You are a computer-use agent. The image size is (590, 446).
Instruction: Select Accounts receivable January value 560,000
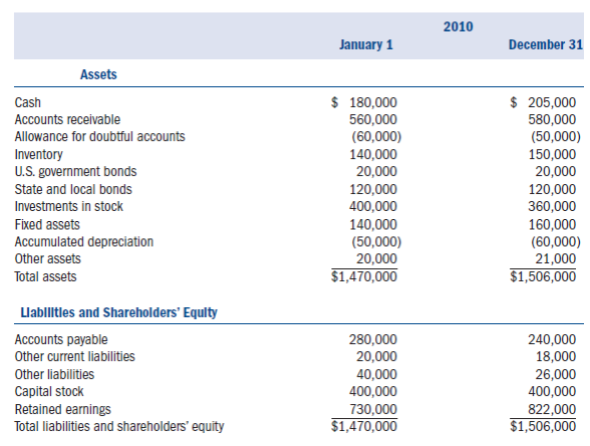point(373,119)
